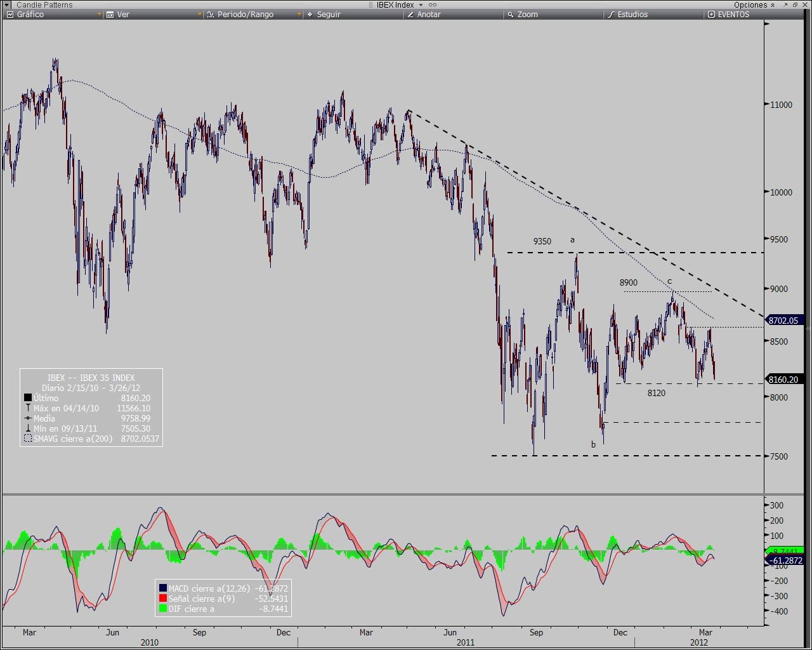The image size is (812, 650).
Task: Click the MACD dark blue legend swatch
Action: point(163,588)
